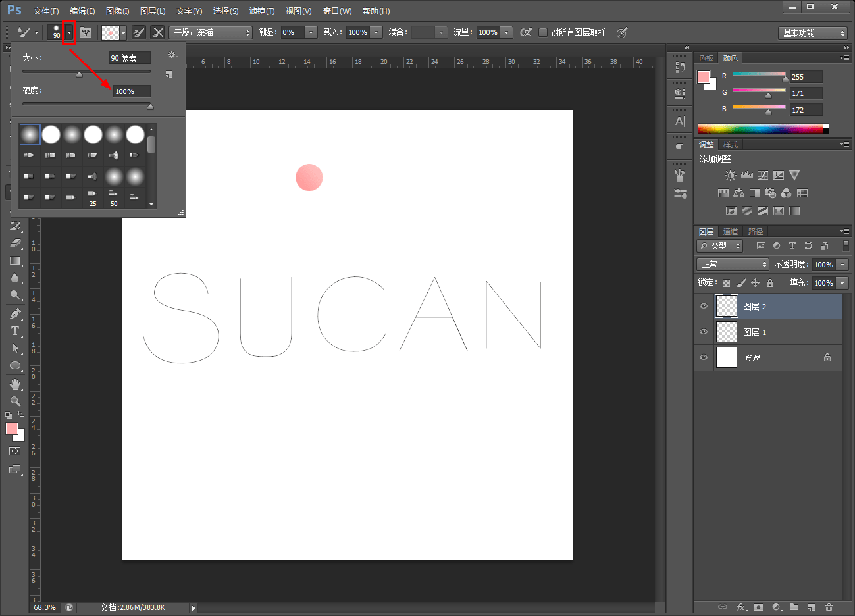Add a Levels adjustment

click(746, 176)
